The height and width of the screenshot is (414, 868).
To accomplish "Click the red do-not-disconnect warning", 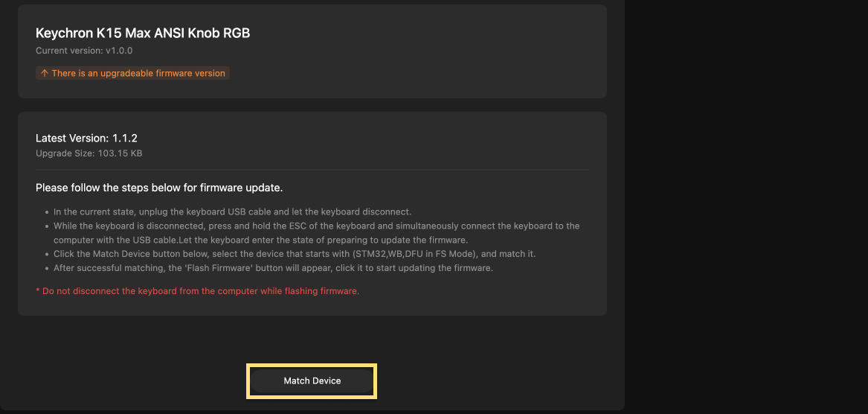I will coord(197,291).
